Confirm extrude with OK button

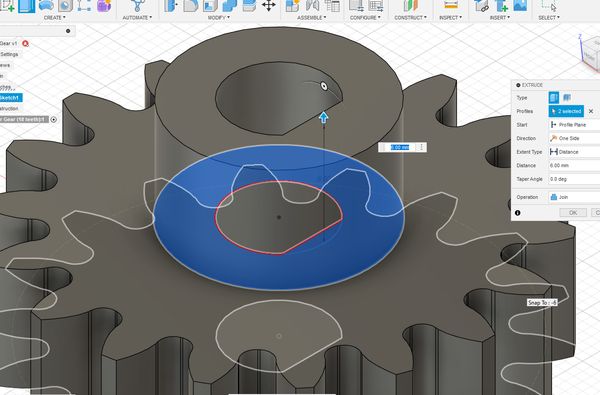click(x=573, y=213)
